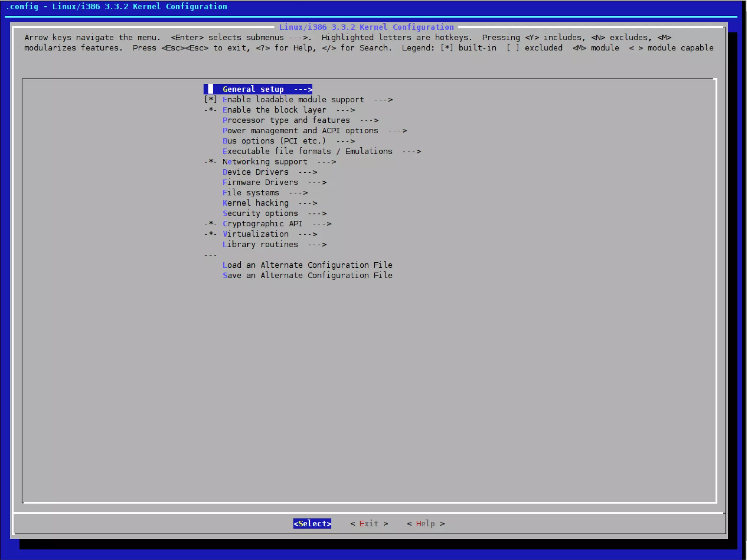
Task: Open Power management and ACPI options
Action: point(315,131)
